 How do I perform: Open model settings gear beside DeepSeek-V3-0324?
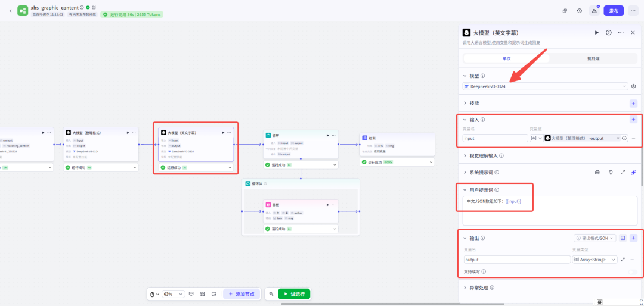634,86
